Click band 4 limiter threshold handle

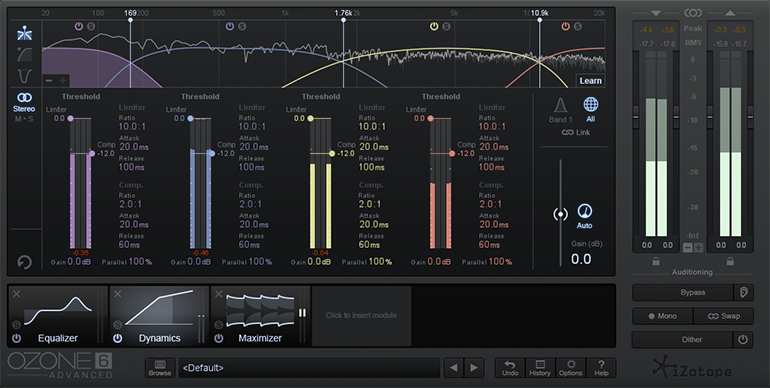[430, 118]
